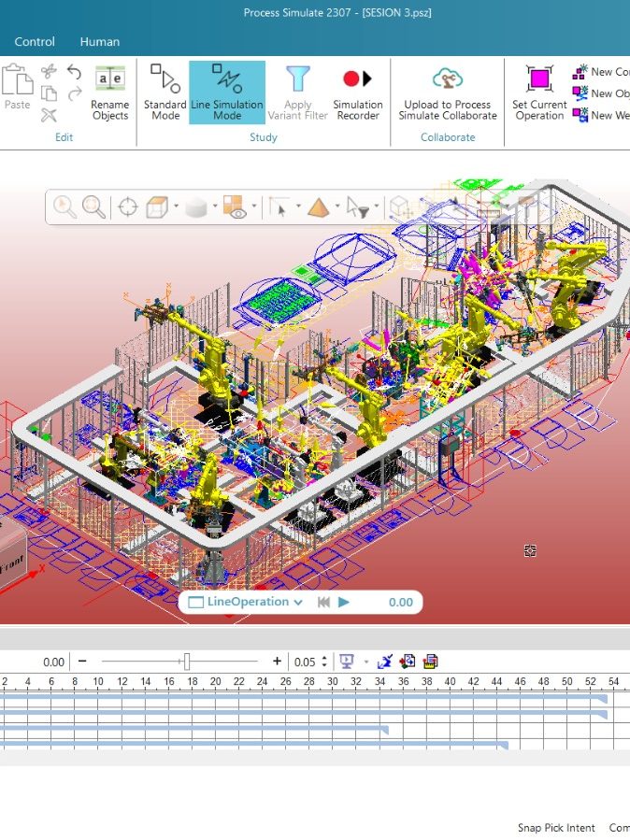The image size is (630, 840).
Task: Click the Copy icon
Action: tap(49, 93)
